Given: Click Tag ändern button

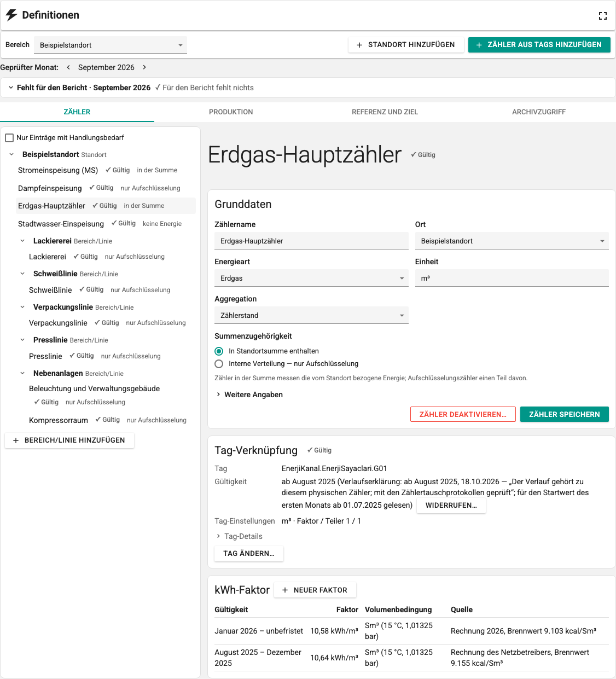Looking at the screenshot, I should (249, 554).
